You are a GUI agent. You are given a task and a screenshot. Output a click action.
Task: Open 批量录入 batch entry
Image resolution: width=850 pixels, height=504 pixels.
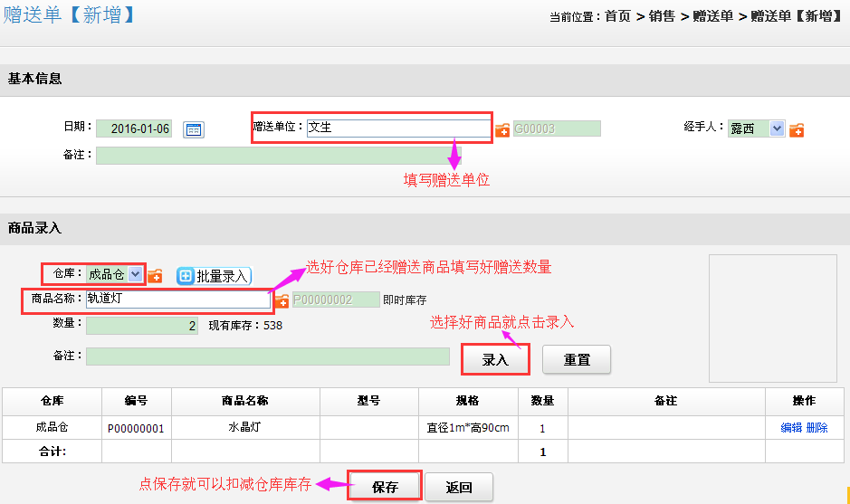[214, 276]
